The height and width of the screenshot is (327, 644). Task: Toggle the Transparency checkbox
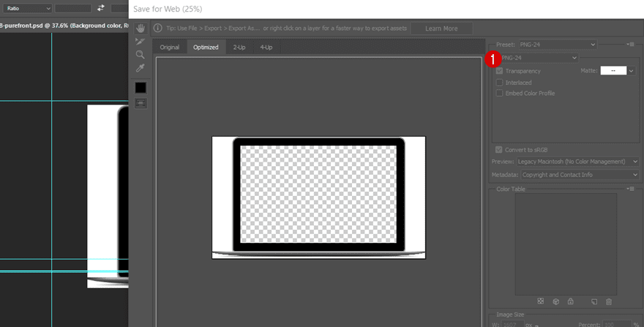tap(499, 71)
